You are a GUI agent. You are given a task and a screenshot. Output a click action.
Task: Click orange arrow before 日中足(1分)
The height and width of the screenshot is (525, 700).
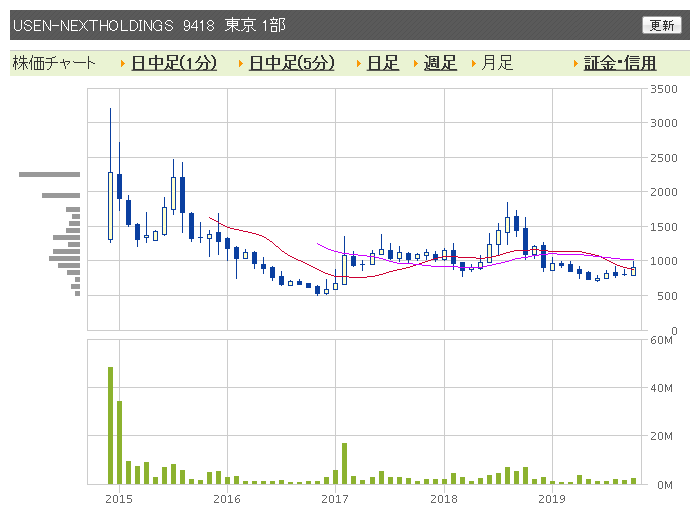[x=123, y=64]
